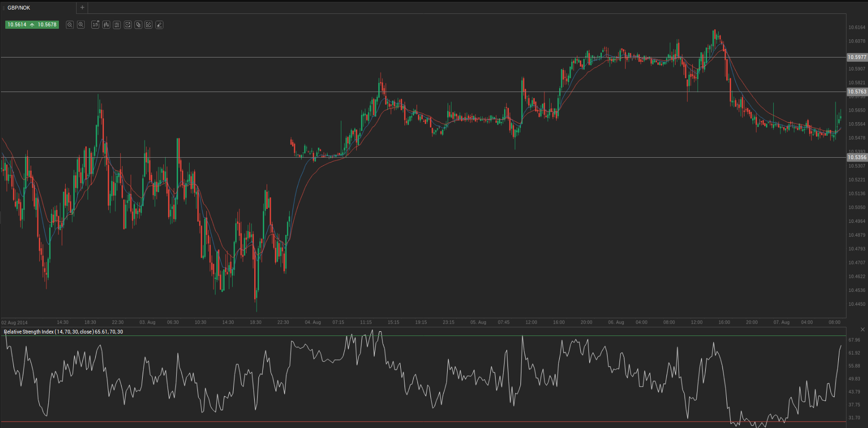Screen dimensions: 868x428
Task: Add a new chart tab with plus
Action: click(82, 8)
